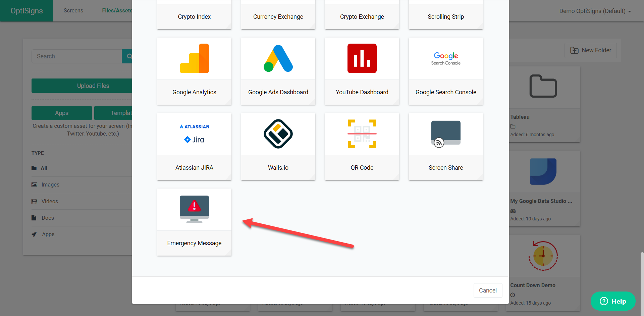Click the Google Analytics label
The image size is (644, 316).
(194, 92)
